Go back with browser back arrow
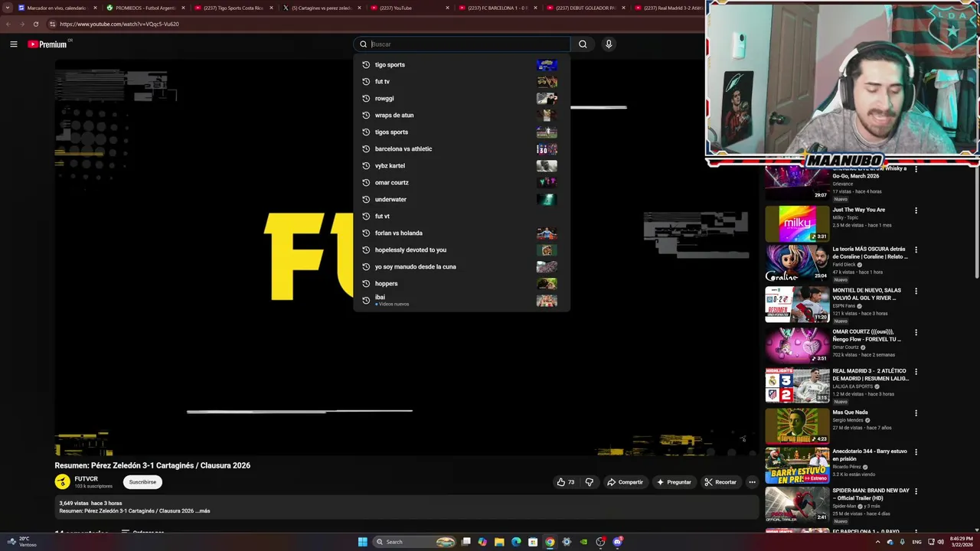The height and width of the screenshot is (551, 980). (8, 24)
